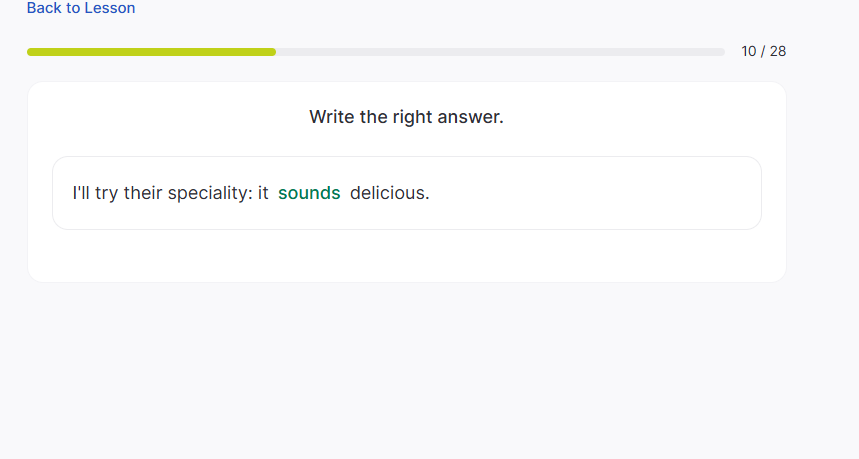Viewport: 859px width, 459px height.
Task: Click the gray unfilled part of progress bar
Action: point(500,52)
